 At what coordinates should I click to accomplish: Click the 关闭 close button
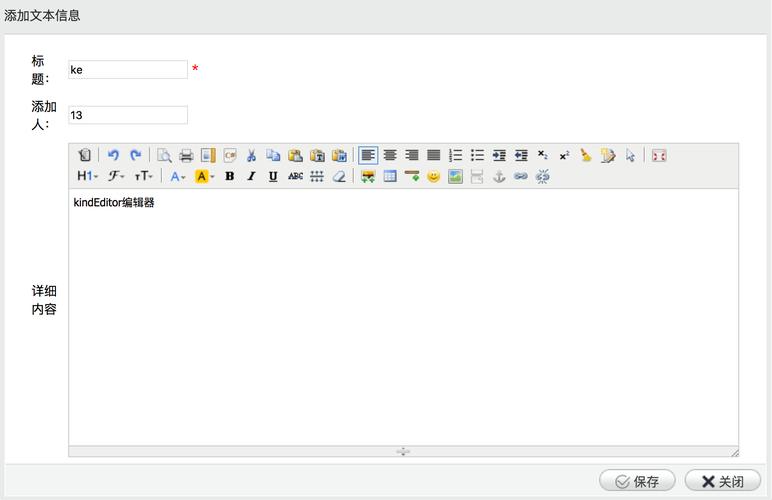[722, 481]
